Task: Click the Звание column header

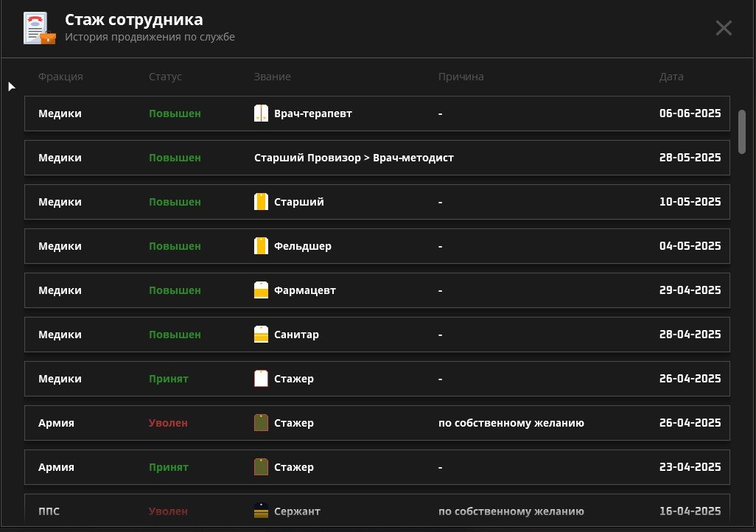Action: tap(272, 77)
